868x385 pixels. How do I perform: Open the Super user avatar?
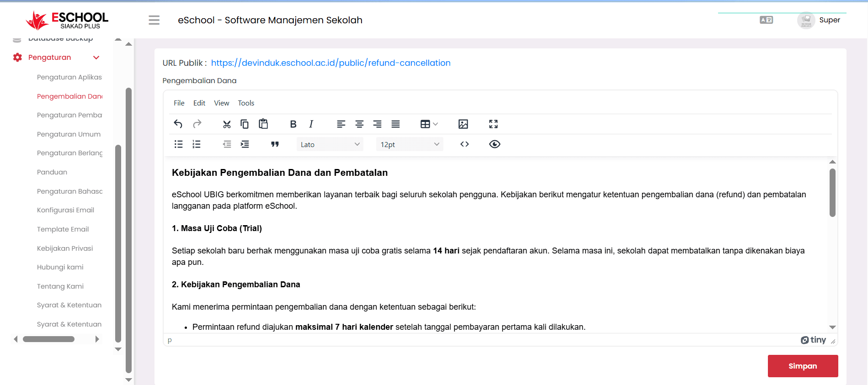pos(806,20)
